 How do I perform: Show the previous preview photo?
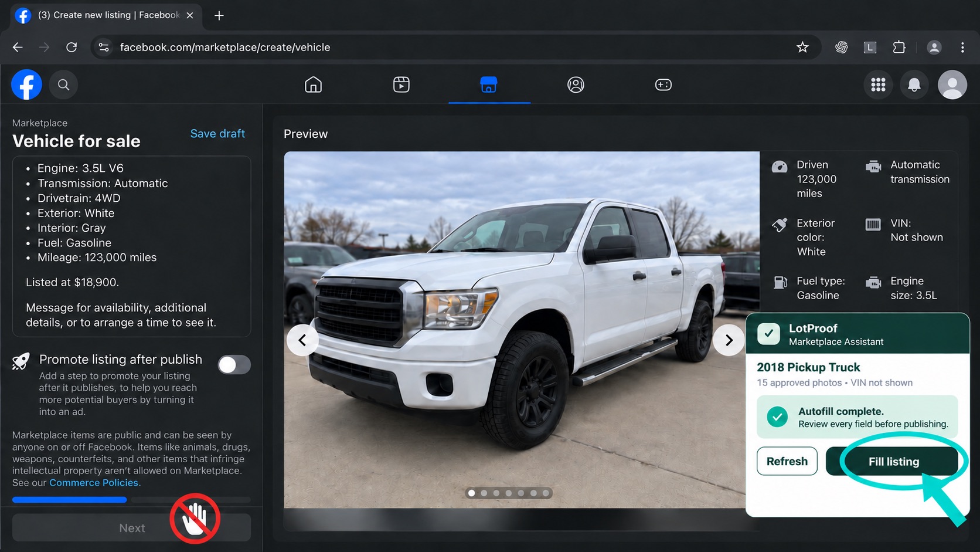click(x=302, y=340)
